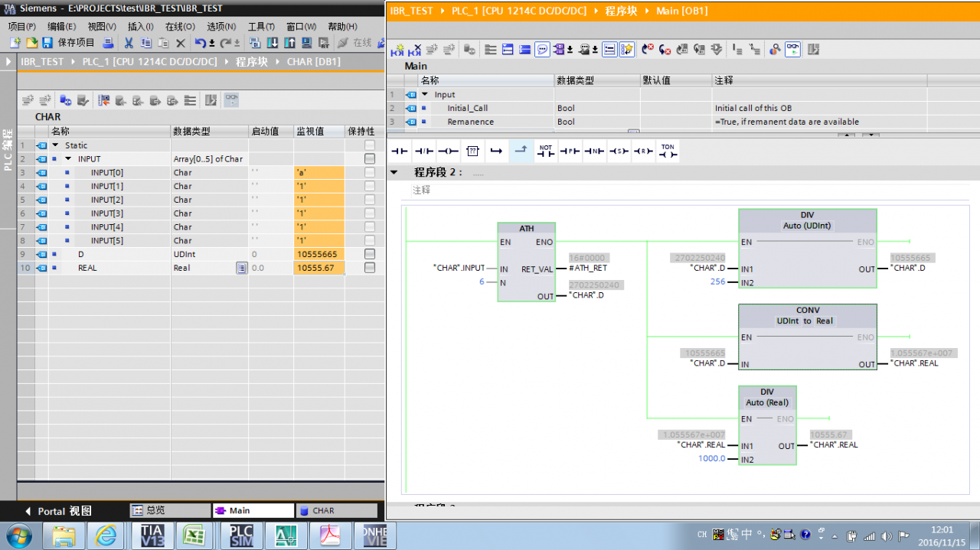Open the 编辑(E) menu

click(61, 26)
